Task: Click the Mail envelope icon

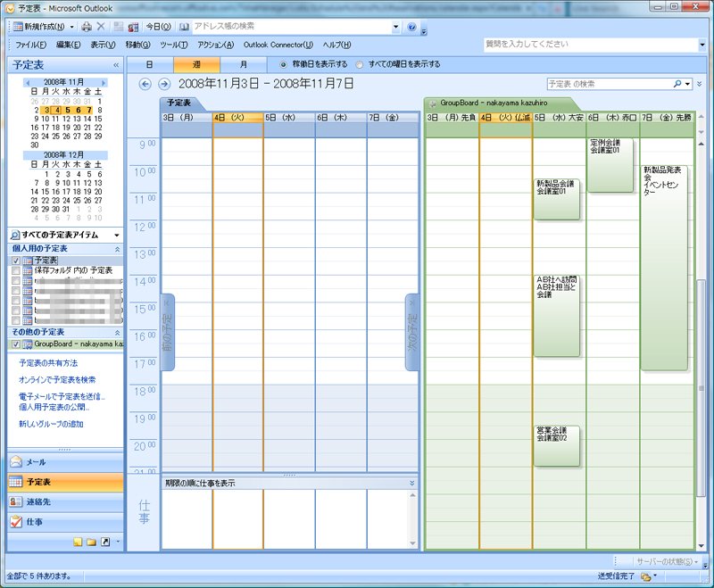Action: [x=16, y=462]
